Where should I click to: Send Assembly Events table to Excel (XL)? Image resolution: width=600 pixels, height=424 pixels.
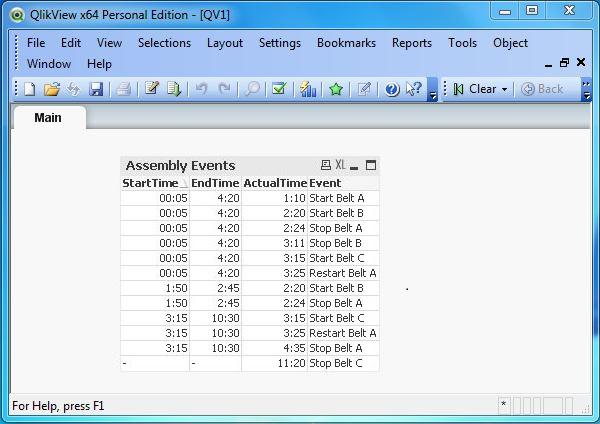tap(341, 165)
